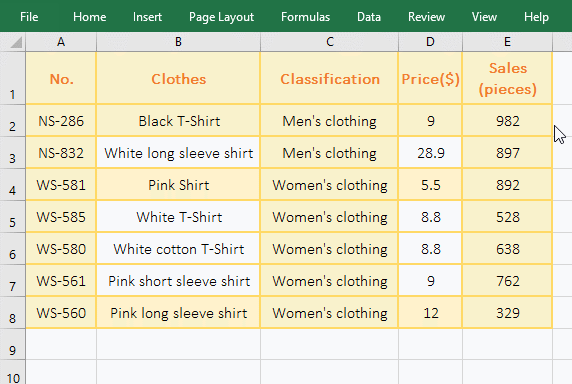572x384 pixels.
Task: Open the Help tab
Action: pos(536,17)
